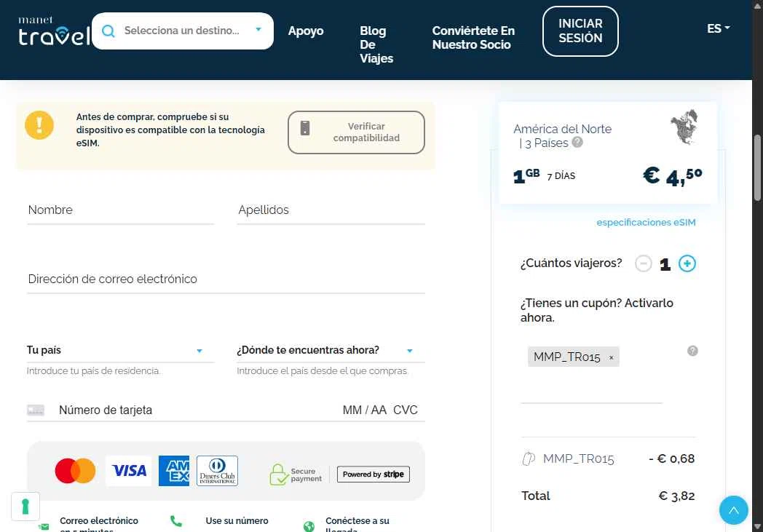763x532 pixels.
Task: Click the 'Selecciona un destino...' search field
Action: pos(181,31)
